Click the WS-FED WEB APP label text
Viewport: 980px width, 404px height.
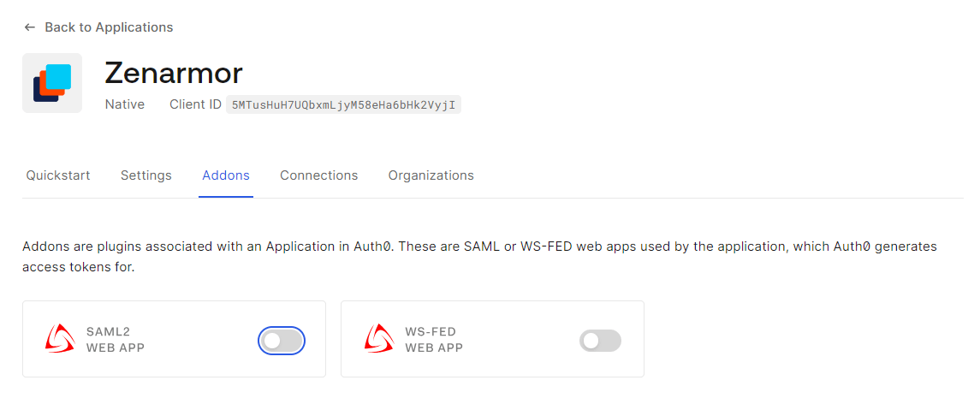pyautogui.click(x=434, y=340)
